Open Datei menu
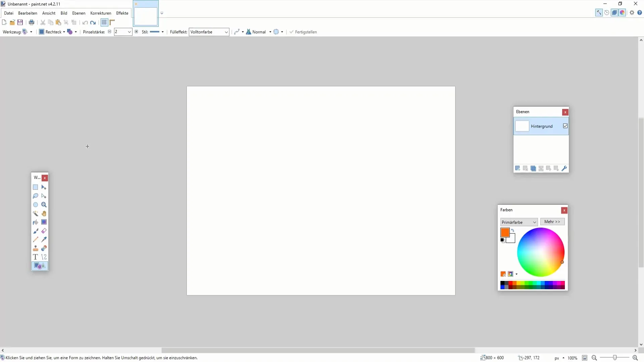The width and height of the screenshot is (644, 362). (9, 13)
